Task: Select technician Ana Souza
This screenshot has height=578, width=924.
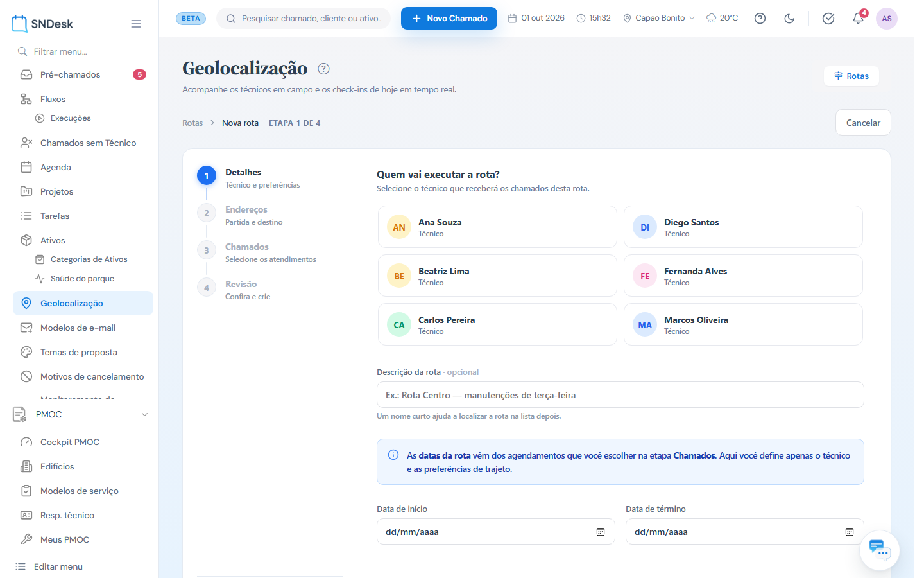Action: coord(497,227)
